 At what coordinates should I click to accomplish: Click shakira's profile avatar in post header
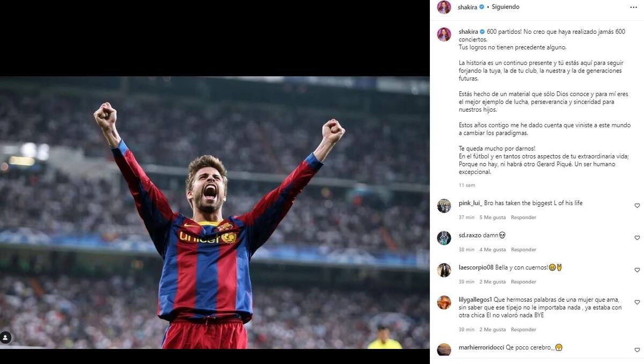click(x=444, y=7)
